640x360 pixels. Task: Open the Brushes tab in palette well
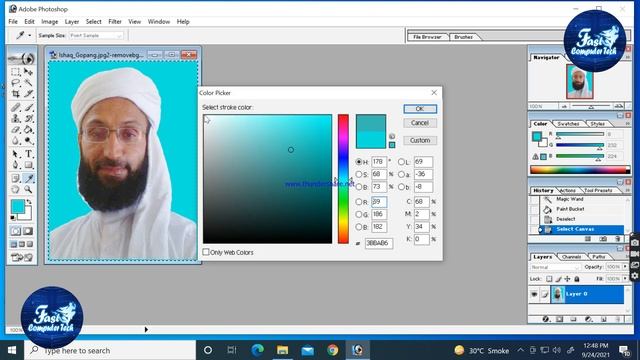pos(464,37)
